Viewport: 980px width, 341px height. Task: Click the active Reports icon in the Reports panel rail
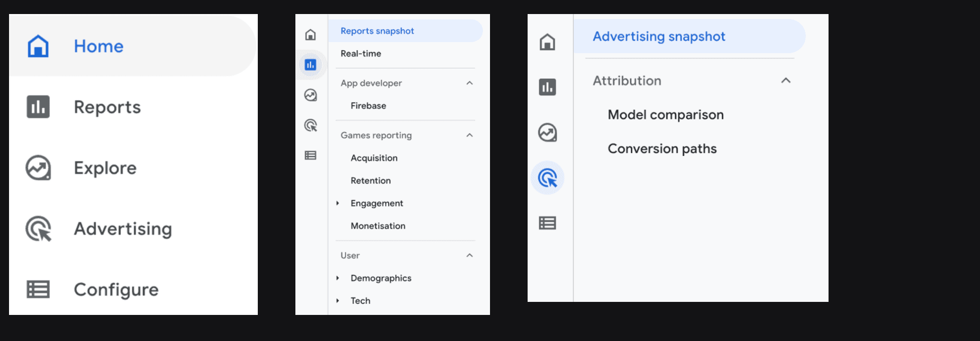point(310,65)
